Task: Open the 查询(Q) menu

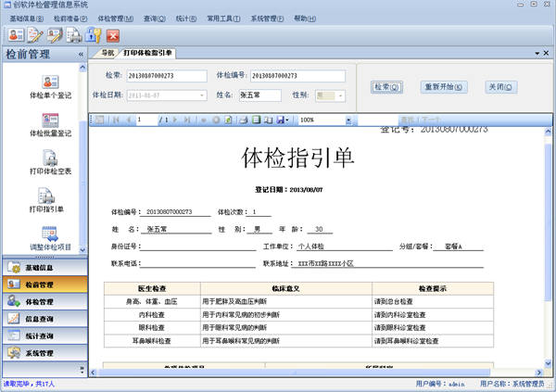Action: click(x=155, y=19)
